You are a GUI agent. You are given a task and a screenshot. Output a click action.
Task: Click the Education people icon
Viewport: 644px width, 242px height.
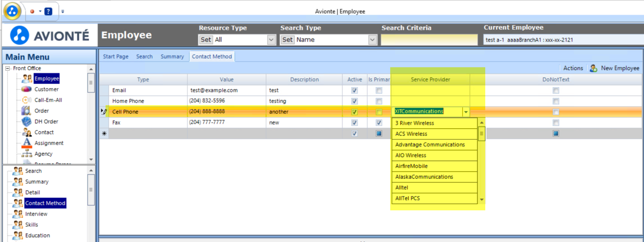pyautogui.click(x=18, y=235)
